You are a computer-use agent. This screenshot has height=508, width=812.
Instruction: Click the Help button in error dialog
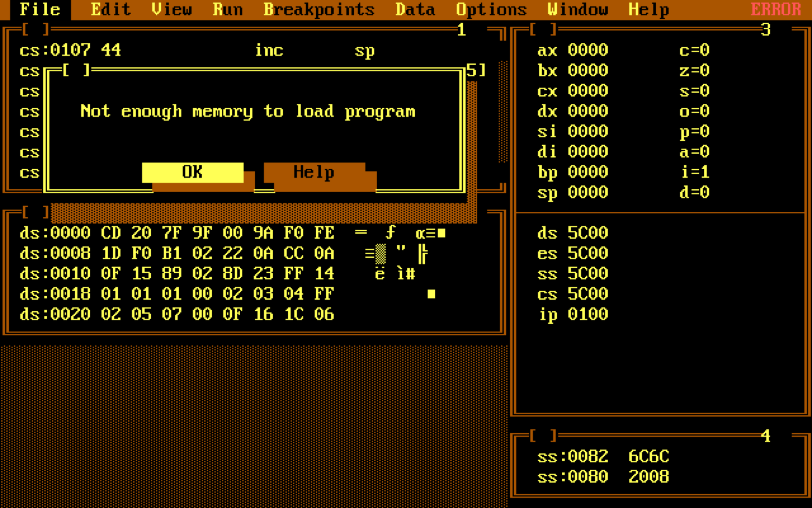click(314, 172)
